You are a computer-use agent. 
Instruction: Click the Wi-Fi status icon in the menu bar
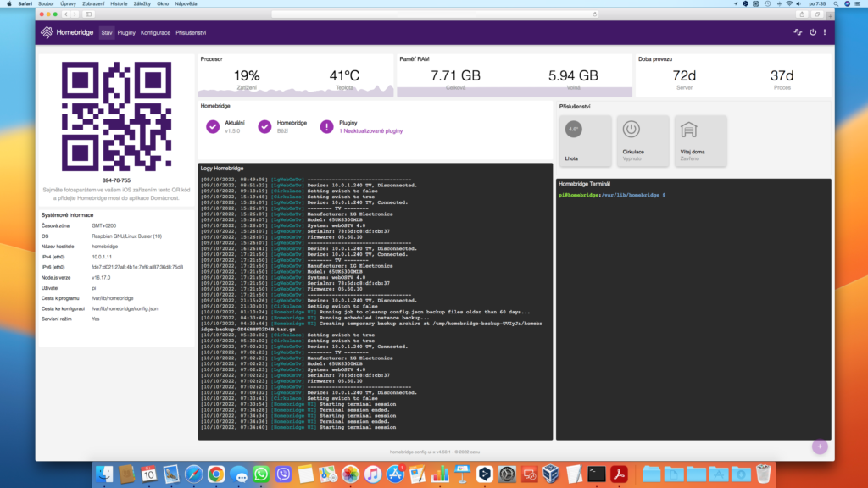(x=789, y=4)
